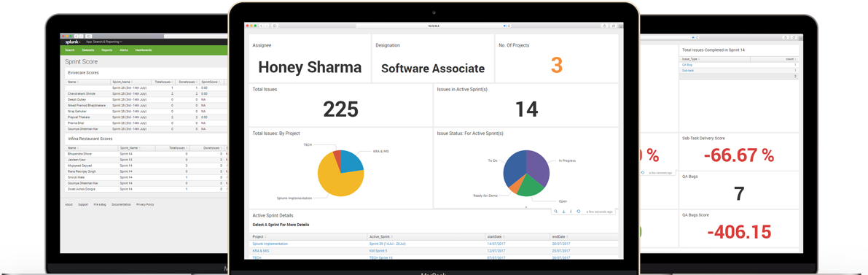
Task: Click browser back arrow in center window
Action: point(262,26)
